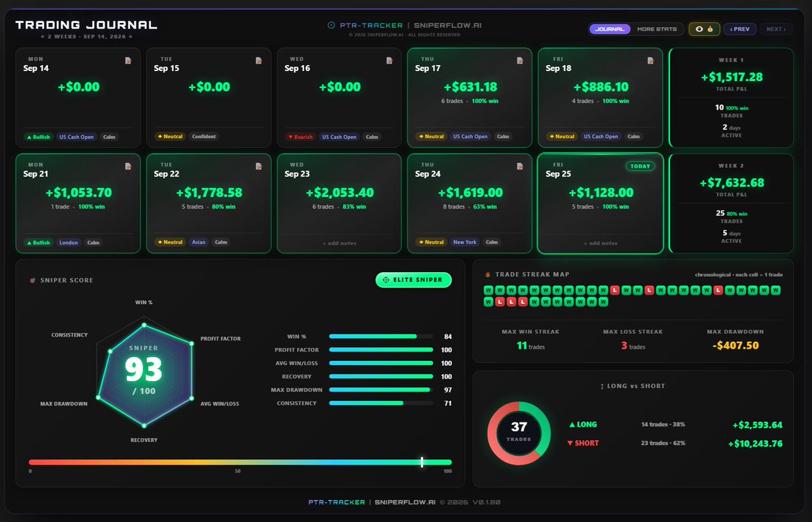Viewport: 812px width, 522px height.
Task: Click the green Long triangle icon
Action: pyautogui.click(x=572, y=425)
